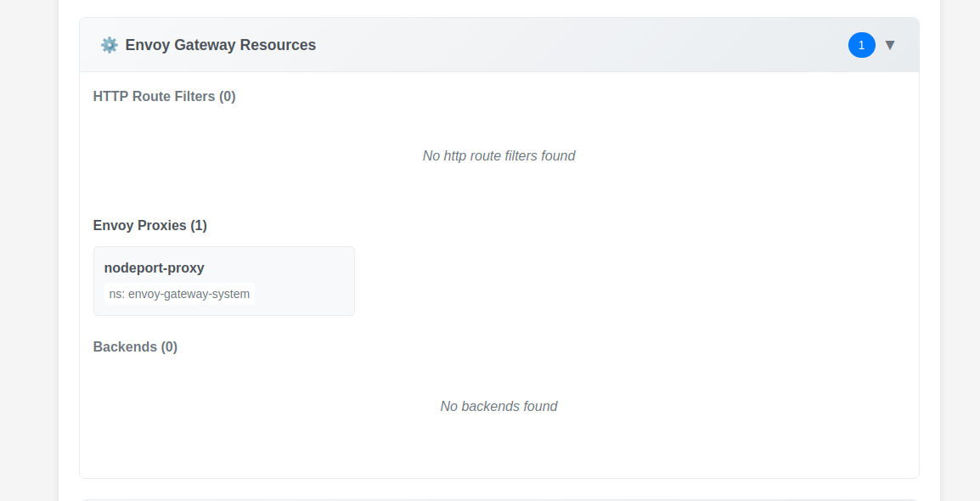The height and width of the screenshot is (501, 980).
Task: Click the Envoy Proxies (1) heading
Action: coord(149,225)
